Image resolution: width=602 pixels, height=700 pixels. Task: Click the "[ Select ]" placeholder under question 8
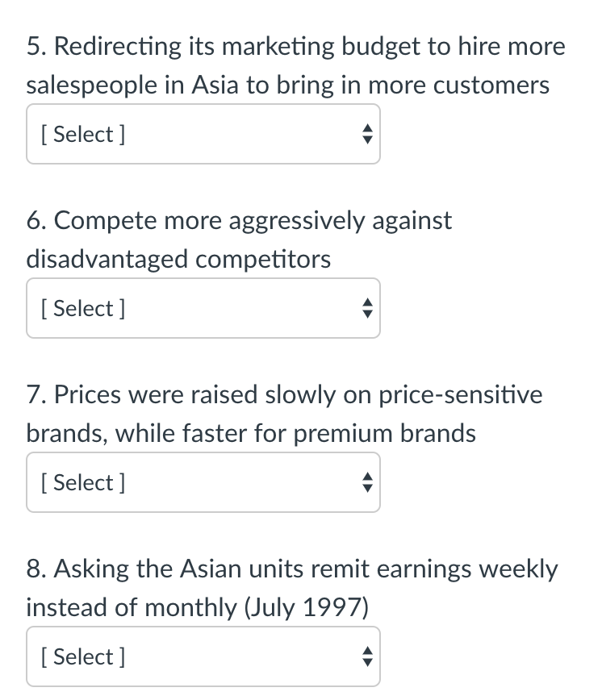(x=82, y=657)
